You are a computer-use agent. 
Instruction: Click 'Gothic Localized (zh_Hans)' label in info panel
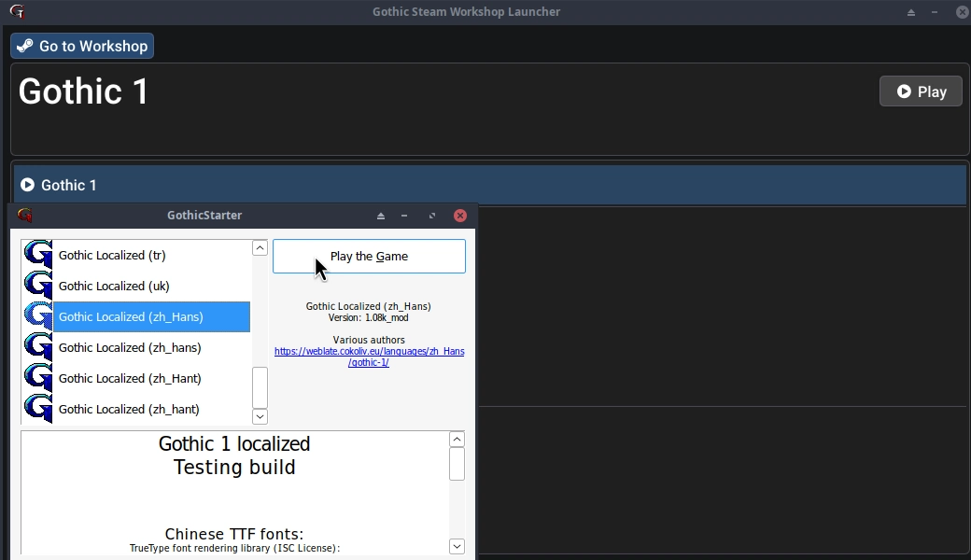pos(369,306)
